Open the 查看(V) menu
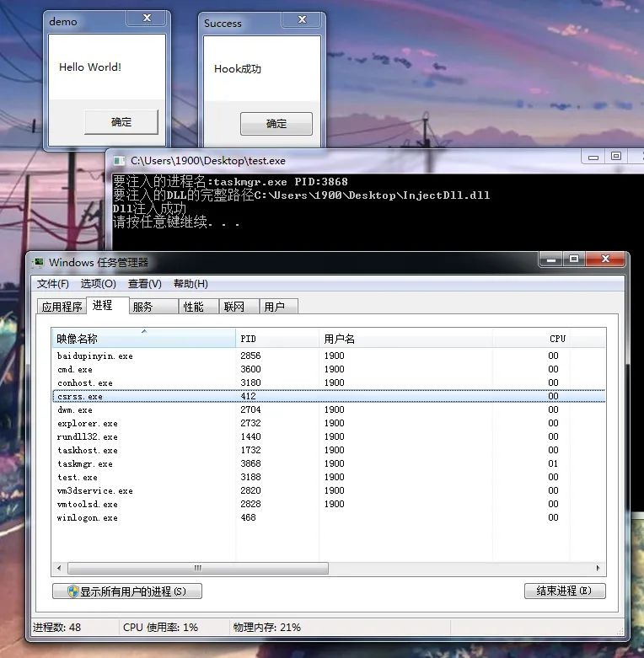 144,284
